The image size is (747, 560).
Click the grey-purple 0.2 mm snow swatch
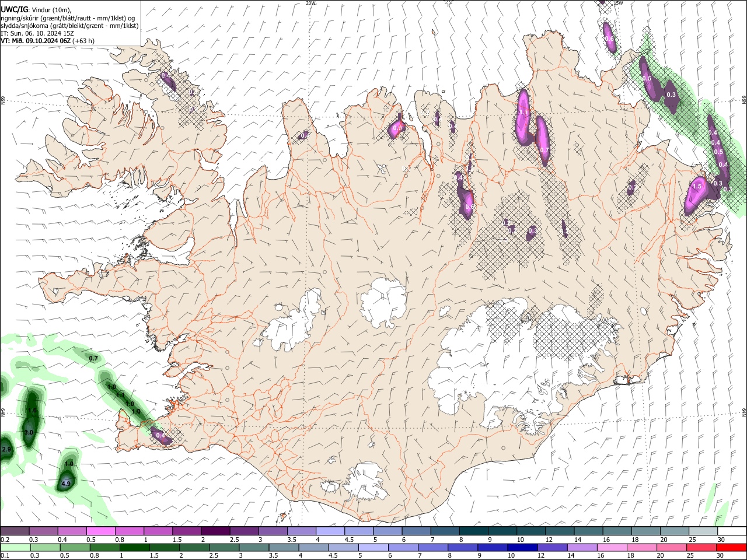tap(15, 531)
